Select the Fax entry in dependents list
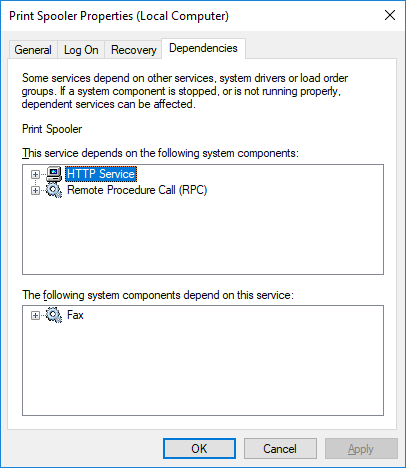Image resolution: width=406 pixels, height=468 pixels. [x=75, y=315]
